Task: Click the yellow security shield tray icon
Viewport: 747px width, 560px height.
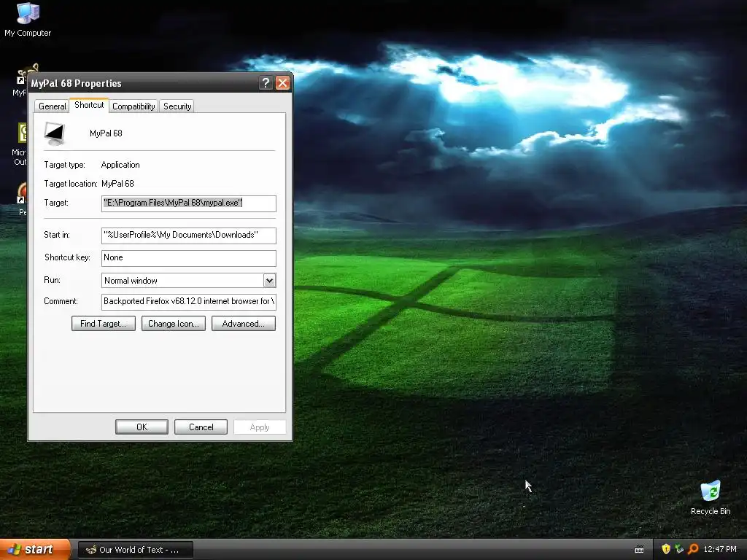Action: (x=666, y=549)
